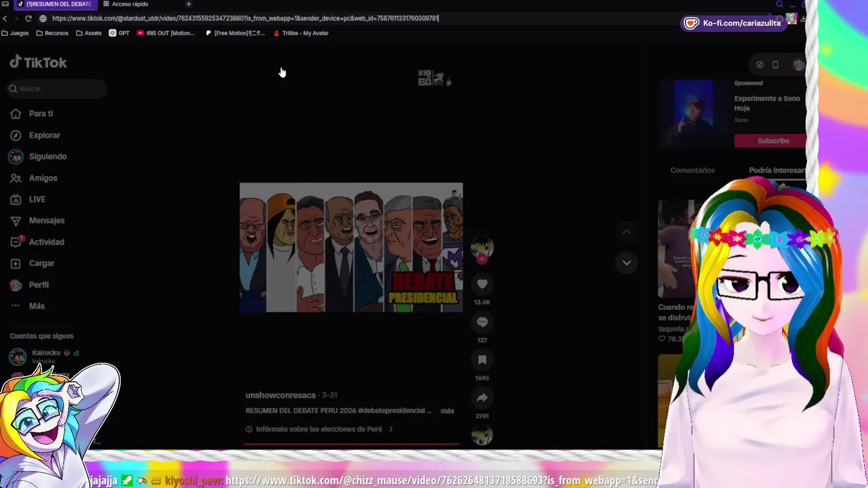Go to Siguiendo feed

[39, 157]
